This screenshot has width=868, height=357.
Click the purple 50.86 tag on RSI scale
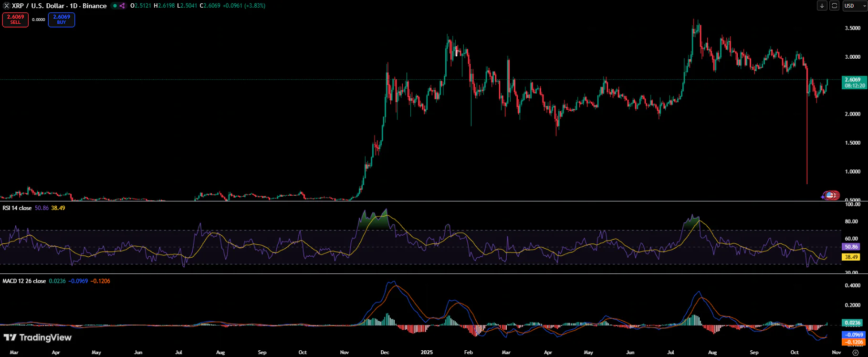pyautogui.click(x=851, y=247)
